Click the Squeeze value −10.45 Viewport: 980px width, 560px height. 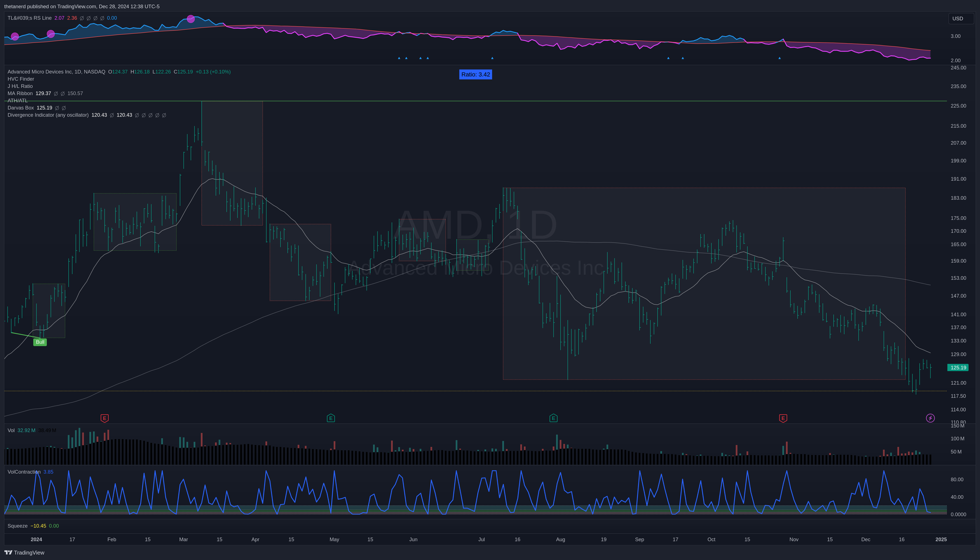(x=38, y=526)
